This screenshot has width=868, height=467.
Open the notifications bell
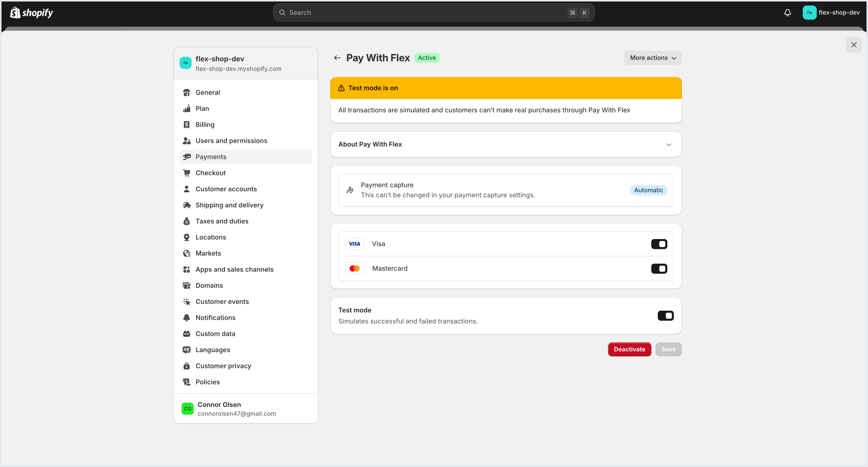787,13
